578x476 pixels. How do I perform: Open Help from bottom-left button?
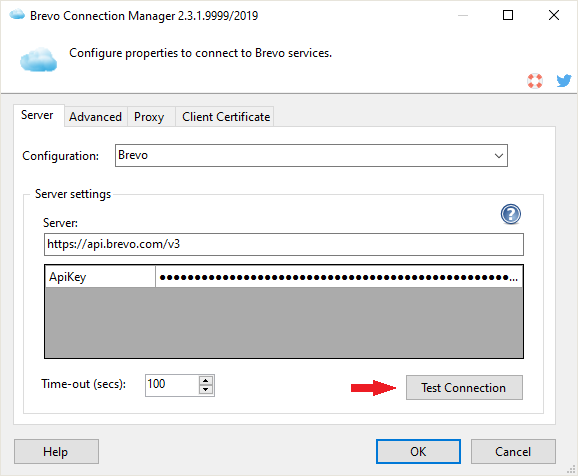click(56, 451)
